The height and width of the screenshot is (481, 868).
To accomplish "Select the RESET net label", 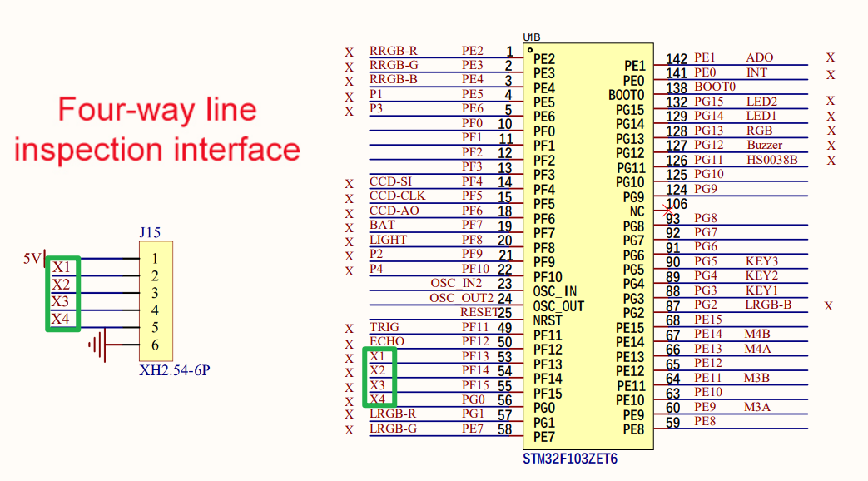I will click(479, 312).
